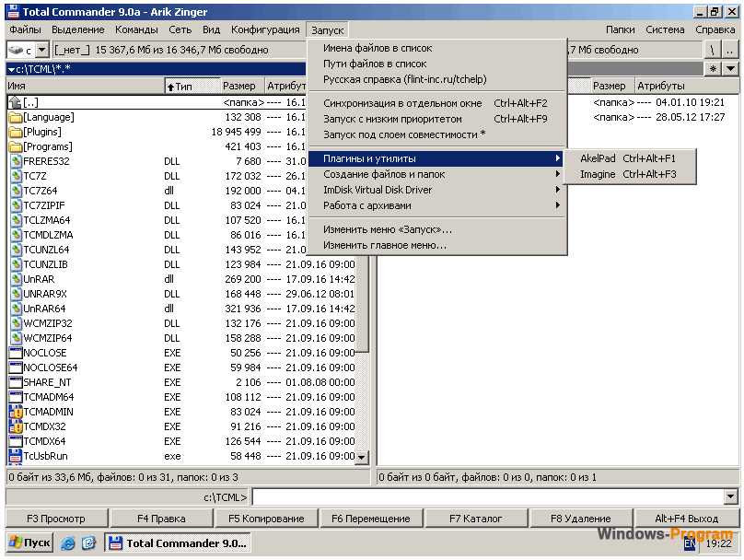Select Синхронизация в отдельном окне

(x=436, y=103)
